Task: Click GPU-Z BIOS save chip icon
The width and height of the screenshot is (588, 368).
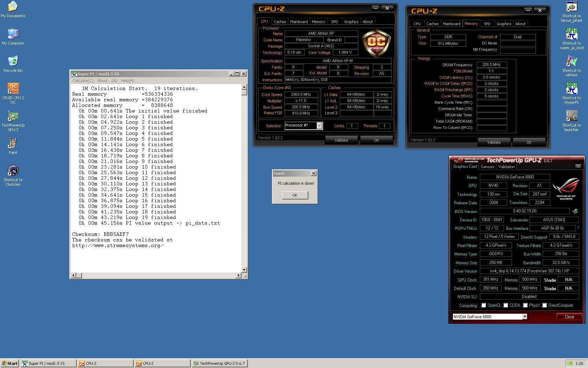Action: [x=575, y=211]
